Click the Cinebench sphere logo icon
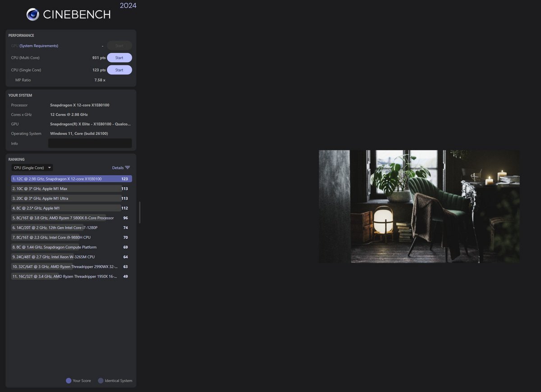 (33, 14)
